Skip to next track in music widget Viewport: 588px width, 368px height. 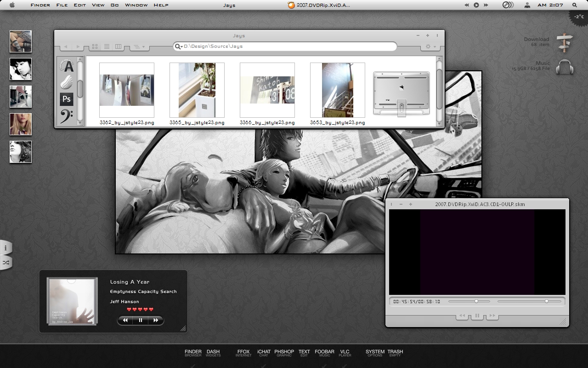156,320
